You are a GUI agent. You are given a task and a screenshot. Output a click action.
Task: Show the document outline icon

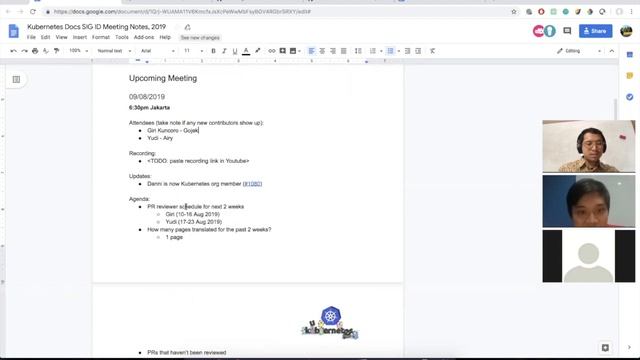click(x=16, y=80)
